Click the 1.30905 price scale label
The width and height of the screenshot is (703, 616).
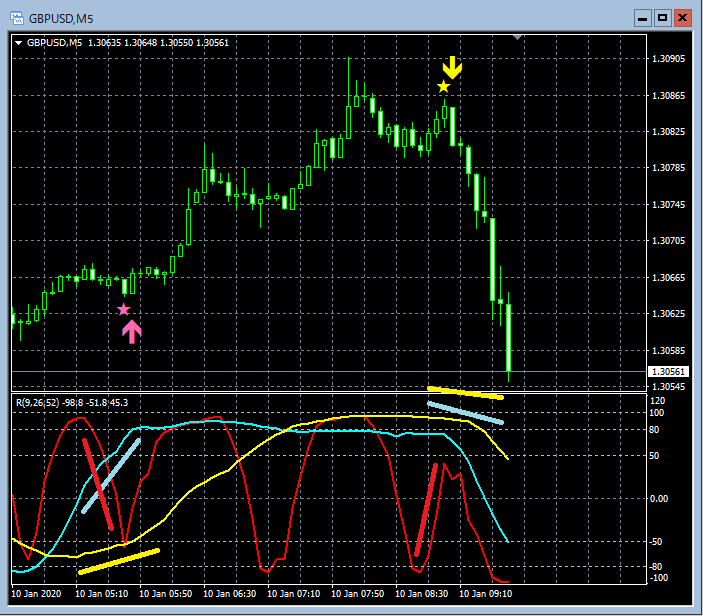point(668,59)
